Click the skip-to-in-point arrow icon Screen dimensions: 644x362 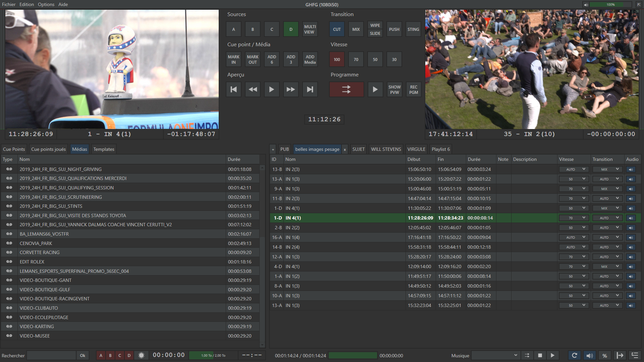(x=620, y=355)
